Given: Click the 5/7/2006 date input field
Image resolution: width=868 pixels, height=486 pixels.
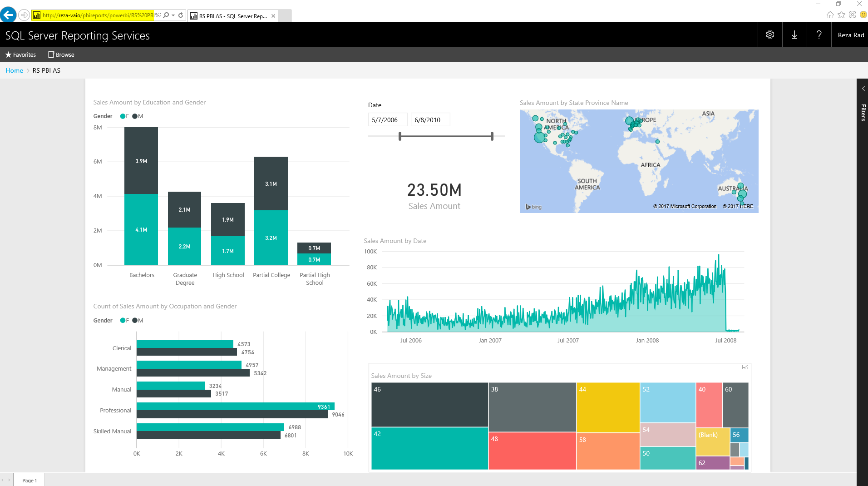Looking at the screenshot, I should [x=387, y=119].
